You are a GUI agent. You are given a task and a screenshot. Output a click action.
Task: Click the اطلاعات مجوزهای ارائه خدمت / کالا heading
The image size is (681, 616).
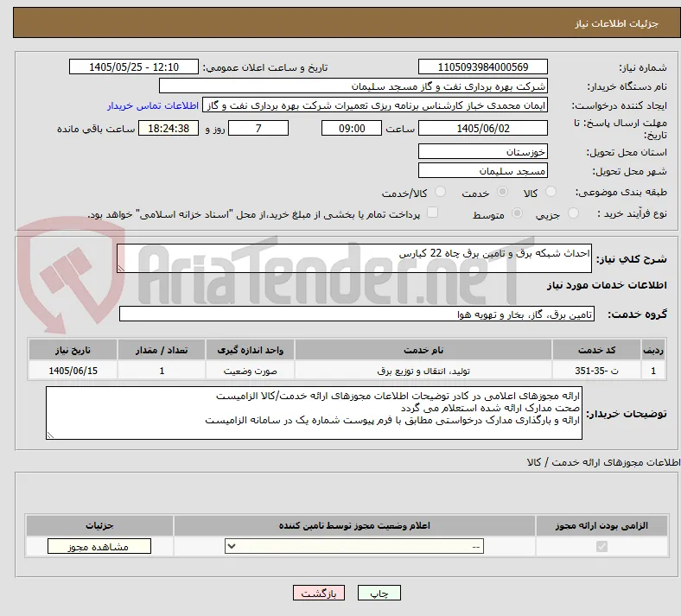pos(603,463)
